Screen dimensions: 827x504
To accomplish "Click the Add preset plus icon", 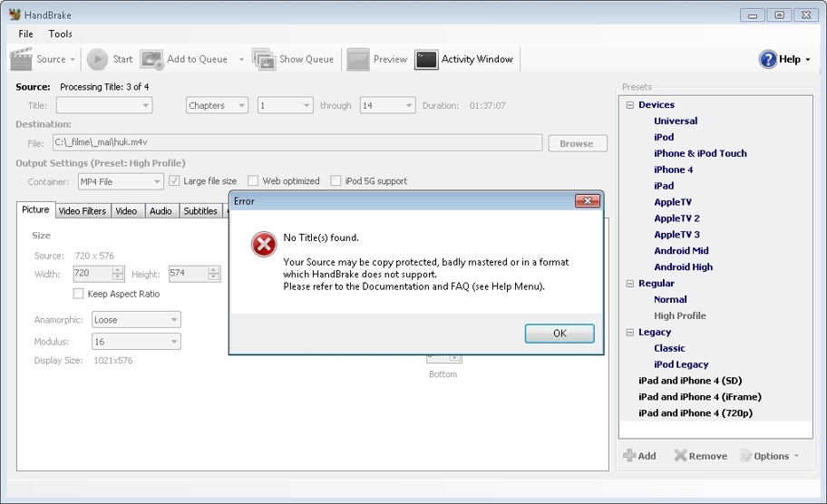I will tap(629, 455).
